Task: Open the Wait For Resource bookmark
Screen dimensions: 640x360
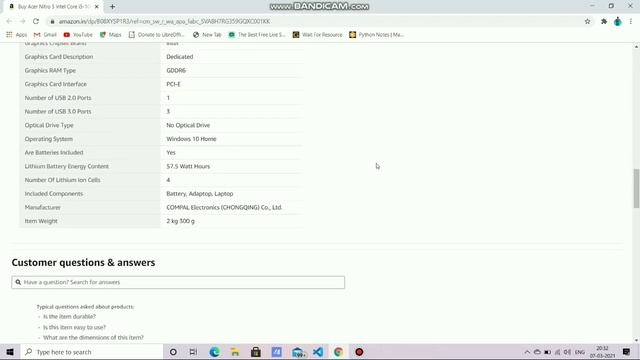Action: (x=318, y=35)
